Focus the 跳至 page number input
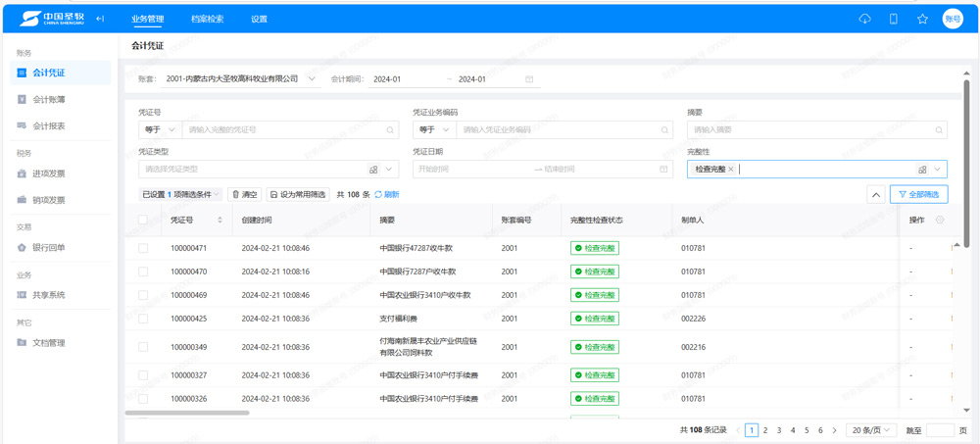The image size is (980, 444). point(940,430)
